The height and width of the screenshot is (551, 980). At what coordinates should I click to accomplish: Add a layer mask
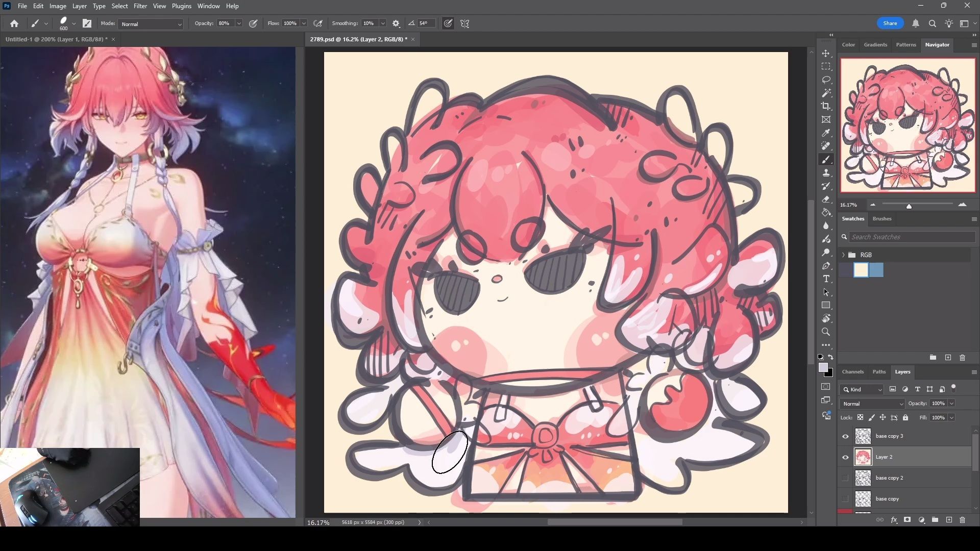click(x=907, y=520)
